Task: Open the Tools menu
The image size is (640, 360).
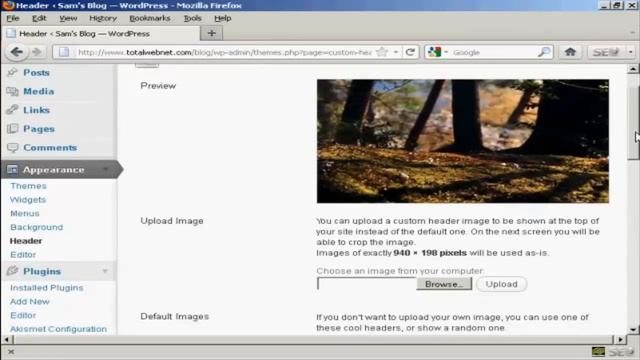Action: point(192,18)
